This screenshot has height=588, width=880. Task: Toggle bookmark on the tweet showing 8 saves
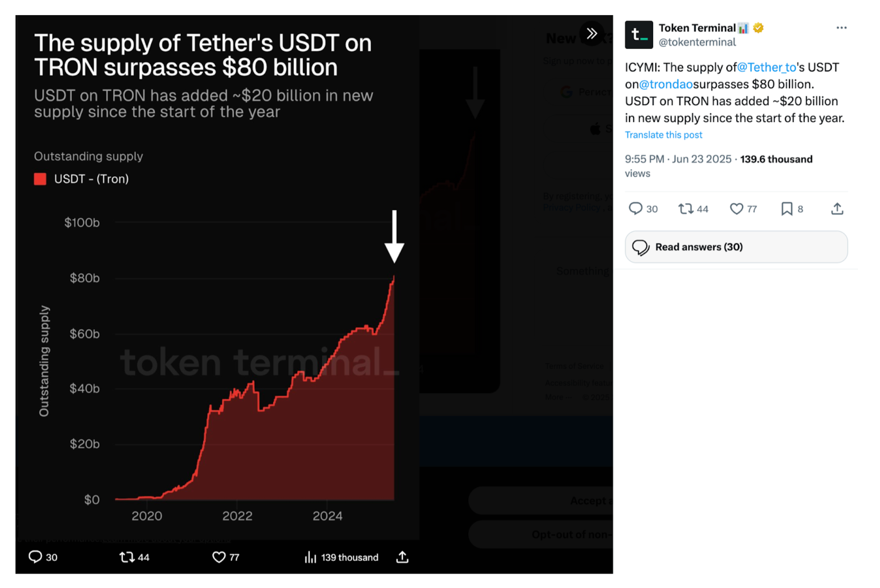[x=787, y=208]
